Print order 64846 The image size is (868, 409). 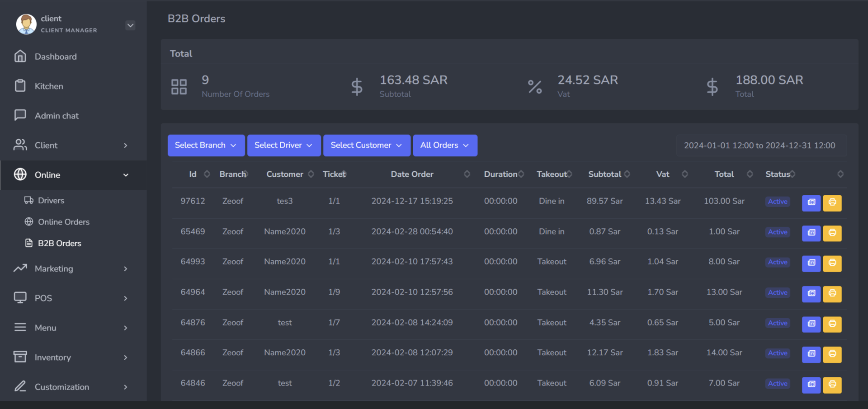point(832,385)
